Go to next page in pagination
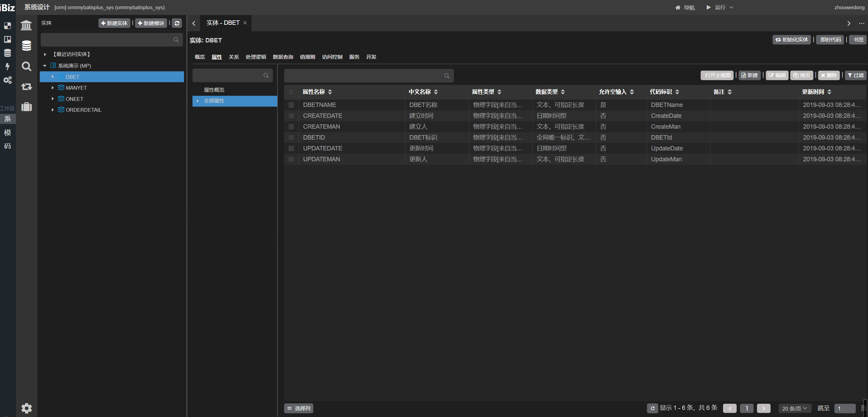 click(764, 408)
